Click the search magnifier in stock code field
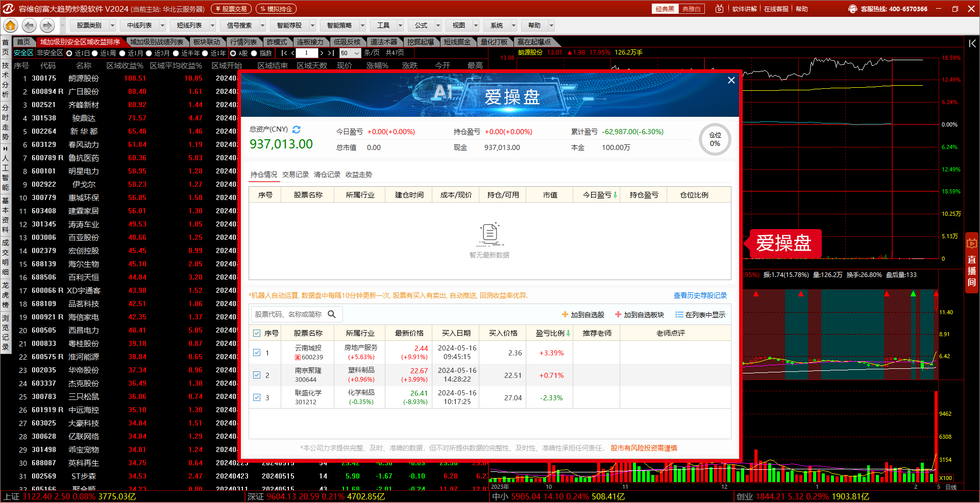Image resolution: width=980 pixels, height=503 pixels. 332,314
